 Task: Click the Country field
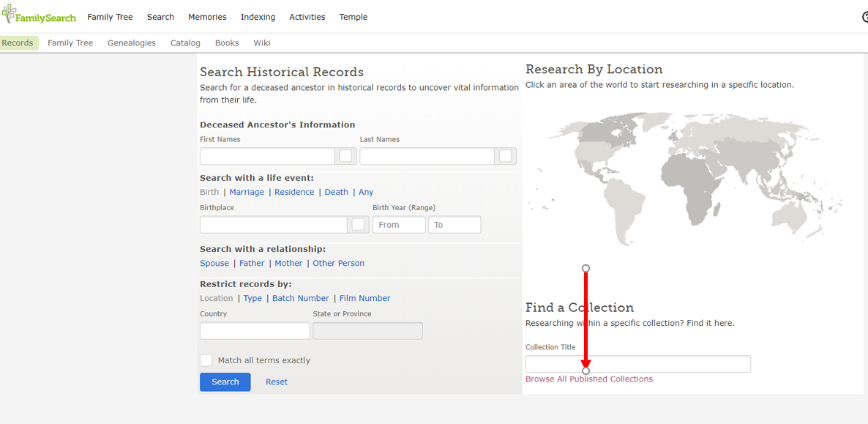[x=255, y=331]
